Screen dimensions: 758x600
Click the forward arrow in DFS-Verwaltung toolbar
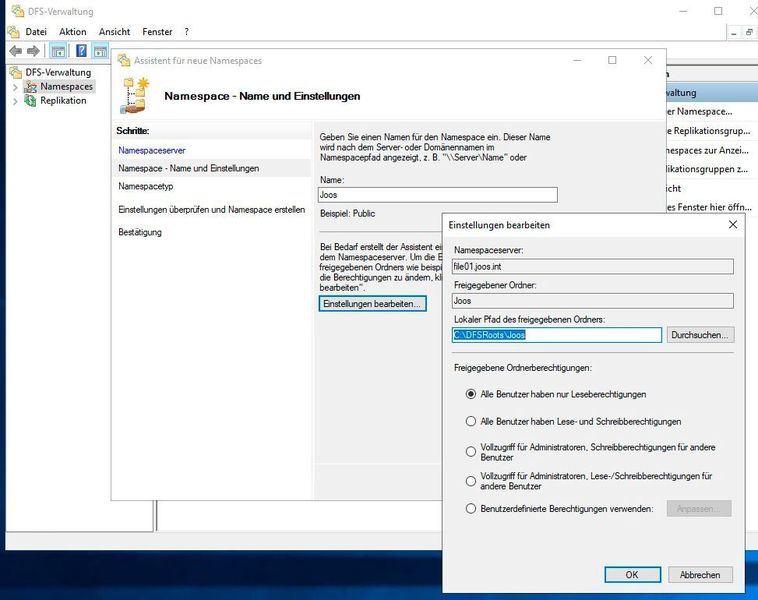[x=33, y=51]
